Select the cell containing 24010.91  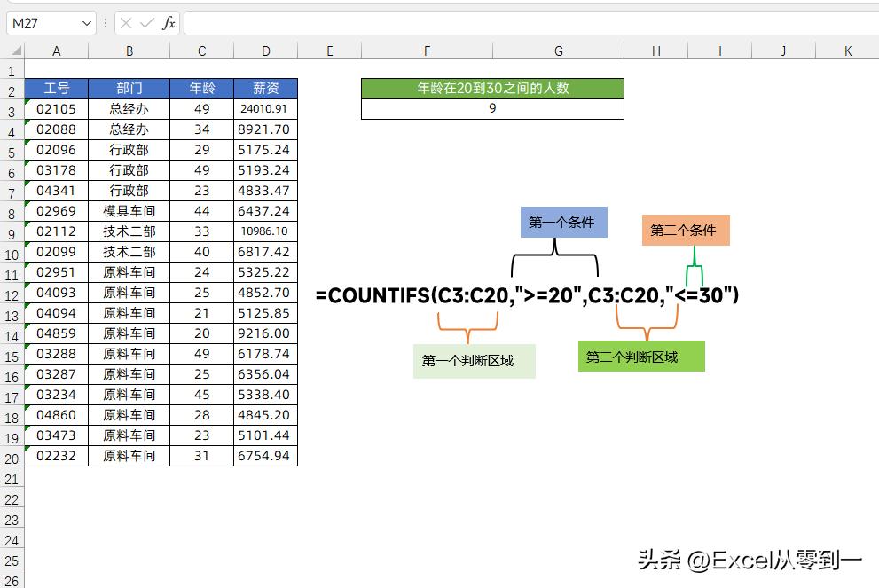click(264, 108)
